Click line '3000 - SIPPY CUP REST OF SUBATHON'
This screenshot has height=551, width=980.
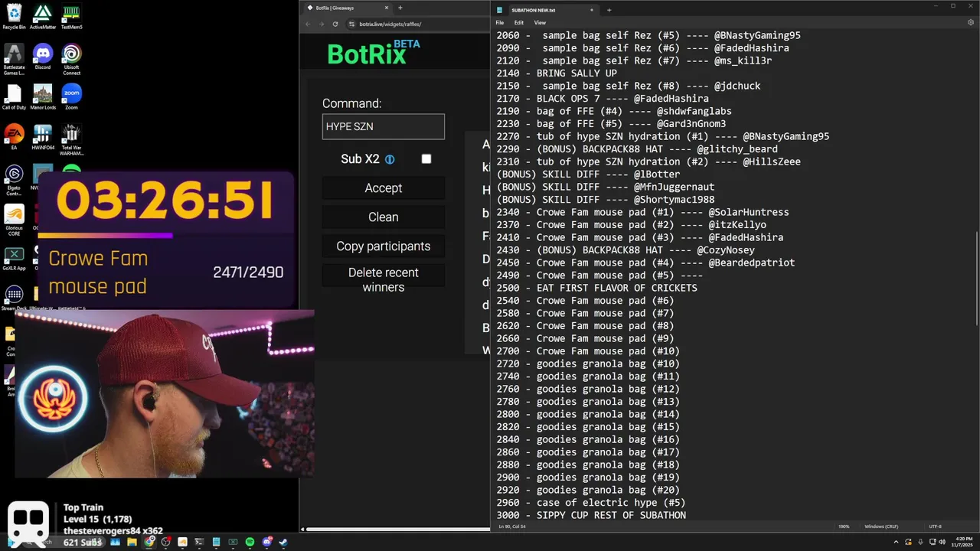pyautogui.click(x=591, y=516)
